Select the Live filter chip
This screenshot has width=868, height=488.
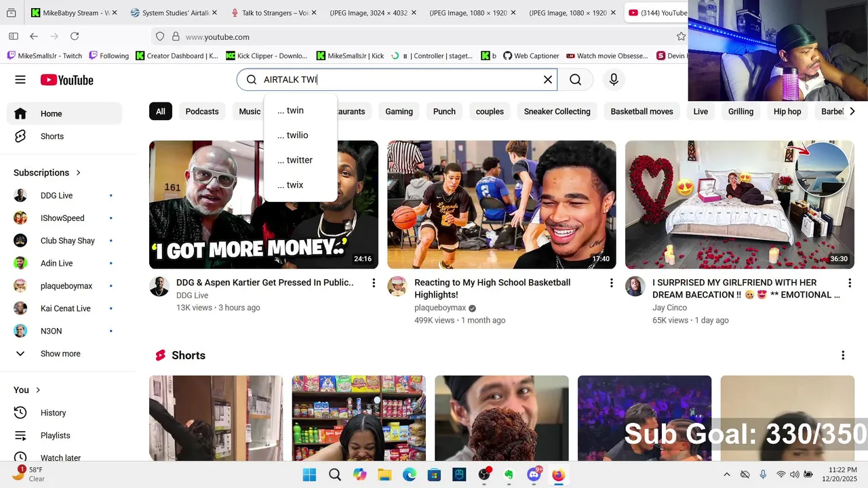point(701,111)
